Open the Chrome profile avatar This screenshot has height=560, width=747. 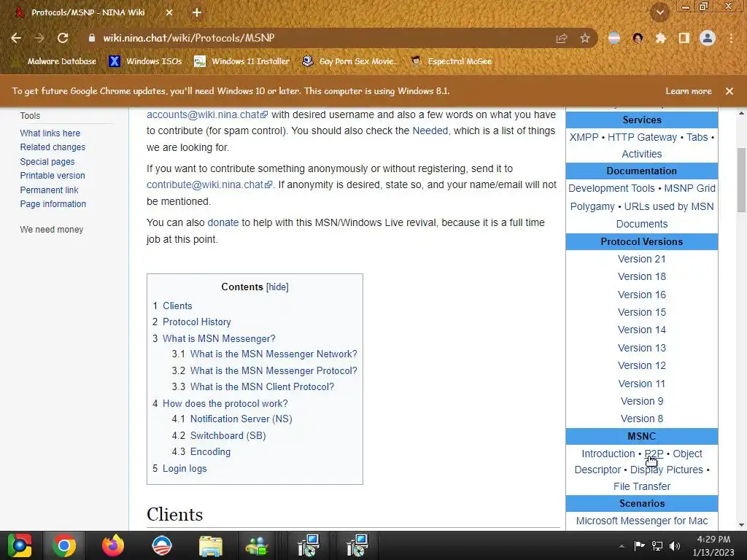point(708,38)
